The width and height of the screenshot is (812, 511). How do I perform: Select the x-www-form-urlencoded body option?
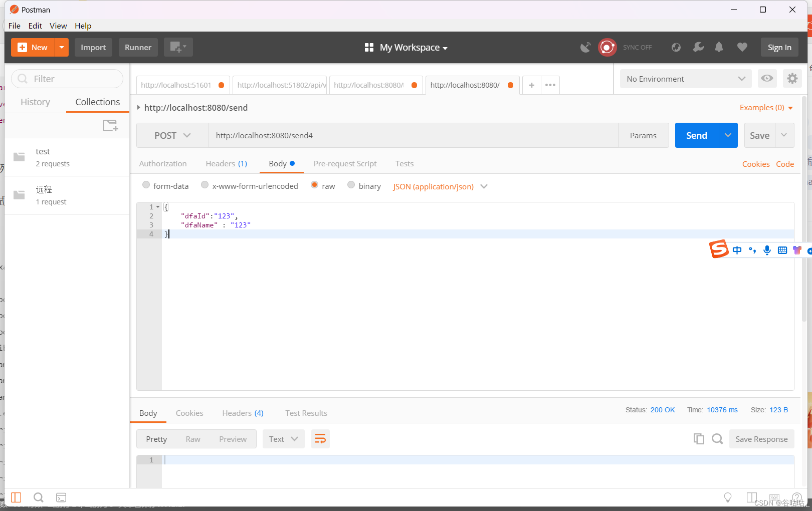point(205,185)
